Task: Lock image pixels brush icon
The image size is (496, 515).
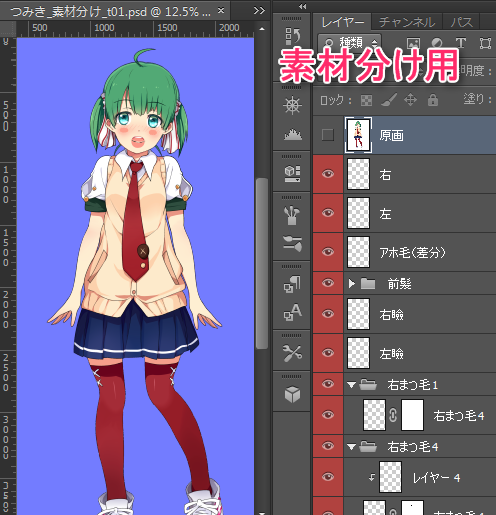Action: pos(389,100)
